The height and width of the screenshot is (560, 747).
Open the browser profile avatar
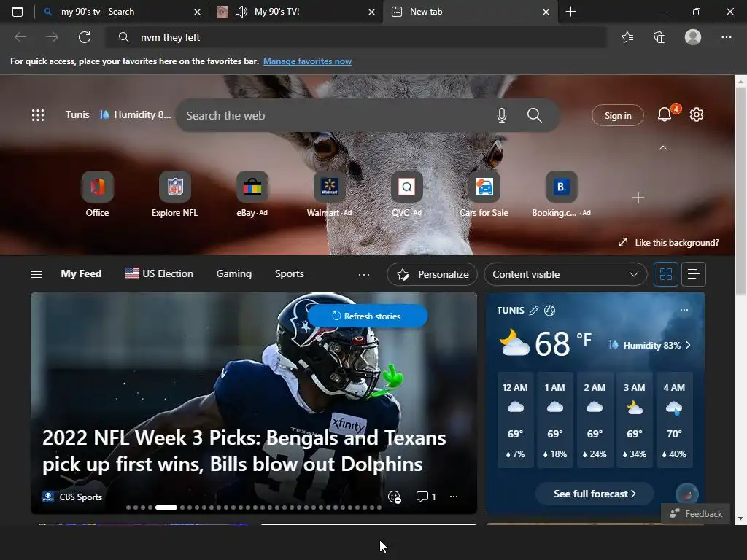tap(693, 37)
